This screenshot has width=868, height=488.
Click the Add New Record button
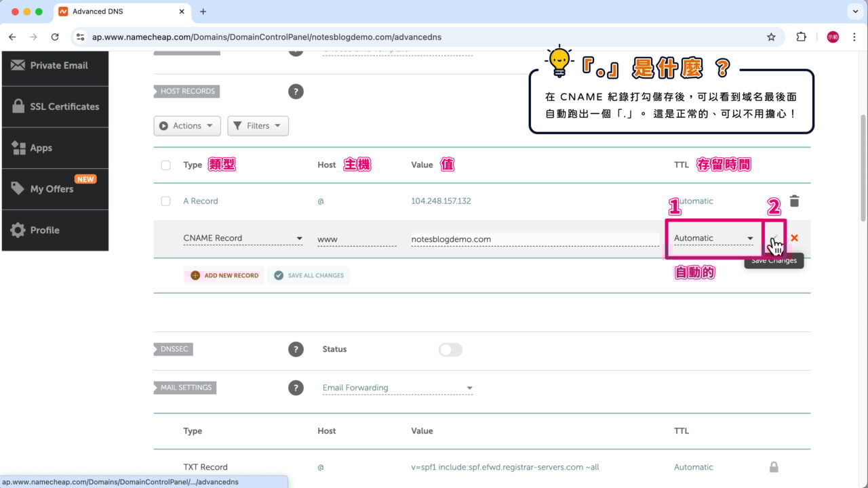pos(224,275)
